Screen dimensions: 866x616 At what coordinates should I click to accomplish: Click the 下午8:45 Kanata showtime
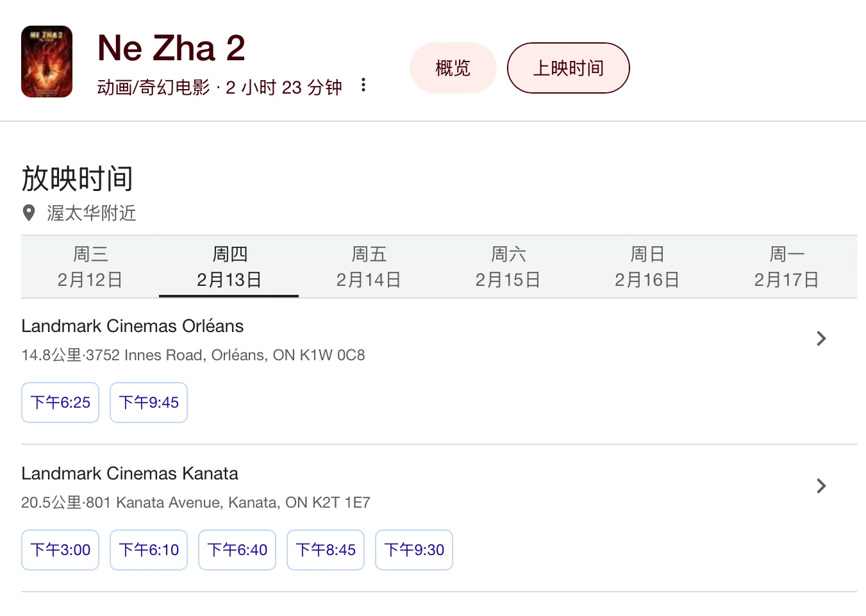pyautogui.click(x=326, y=550)
